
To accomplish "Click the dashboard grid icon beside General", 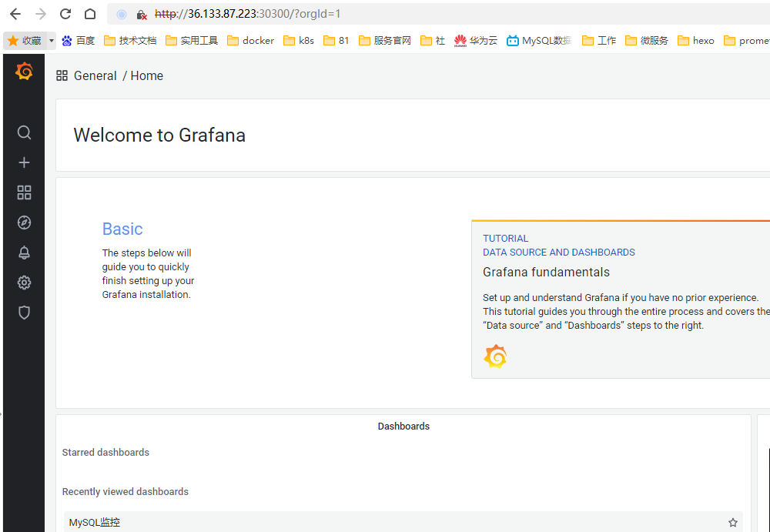I will tap(62, 75).
